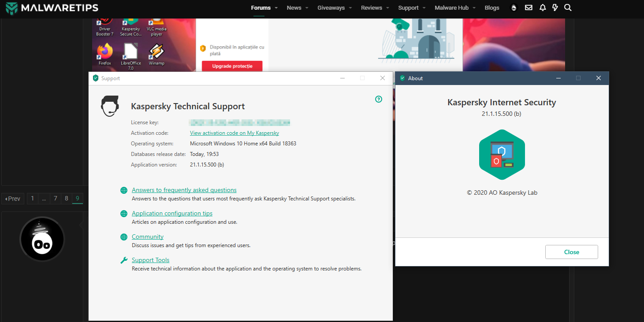
Task: Open the Forums menu item
Action: 261,8
